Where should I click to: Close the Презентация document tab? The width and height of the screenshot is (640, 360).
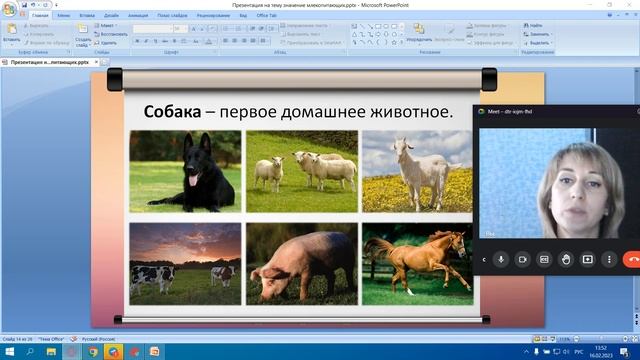(x=96, y=62)
